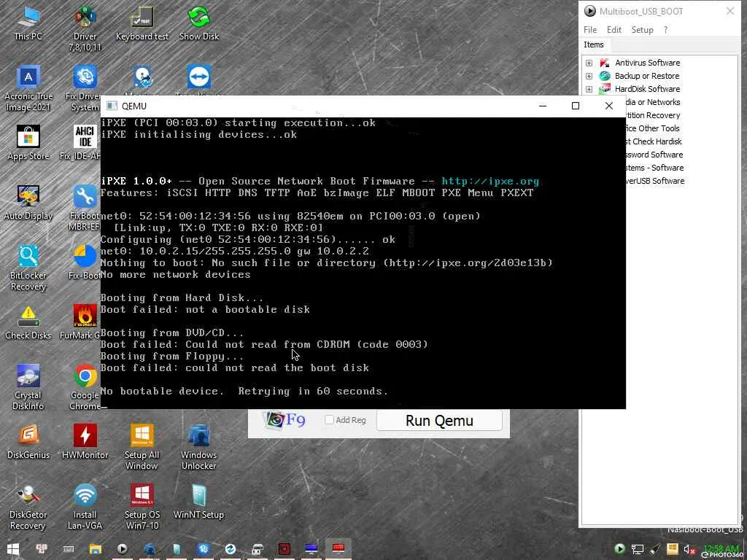Open the File menu in Multiboot_USB_BOOT
This screenshot has height=560, width=747.
click(590, 29)
